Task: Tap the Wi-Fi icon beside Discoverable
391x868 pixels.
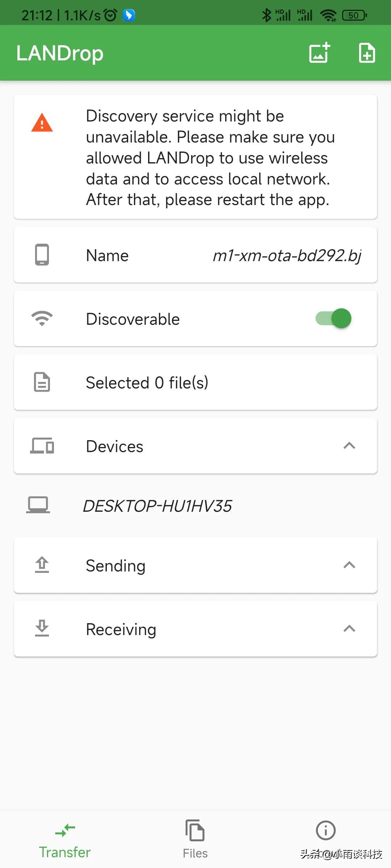Action: coord(42,319)
